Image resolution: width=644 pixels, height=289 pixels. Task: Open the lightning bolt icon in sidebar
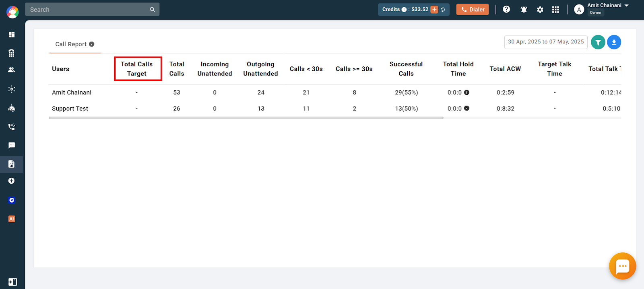12,181
